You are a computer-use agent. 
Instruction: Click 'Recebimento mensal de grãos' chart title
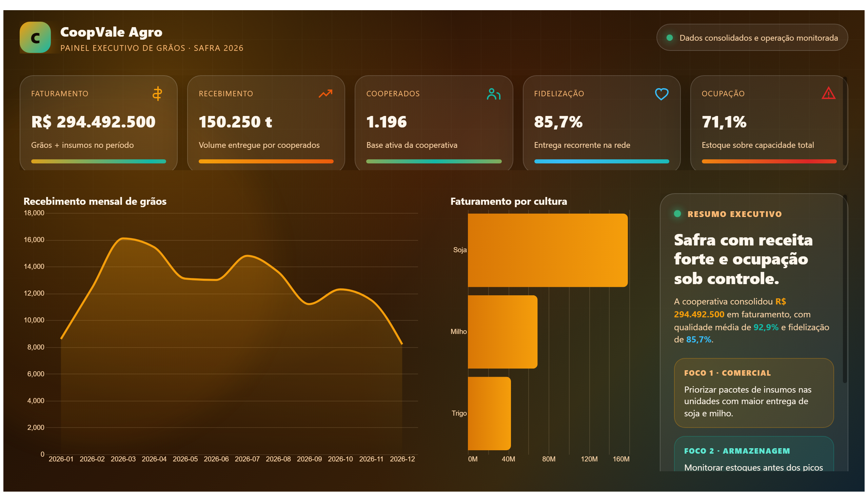(x=95, y=201)
